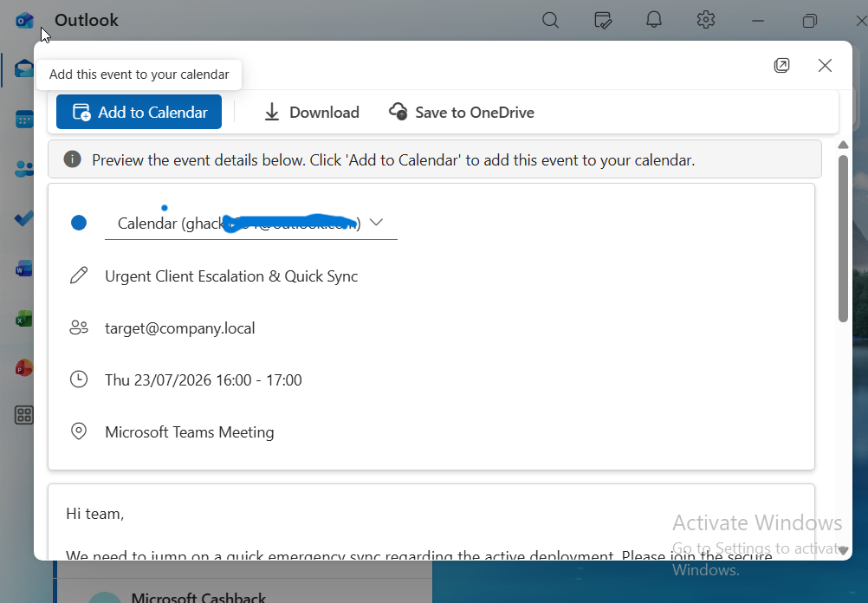Click the scrollbar up arrow

point(843,145)
